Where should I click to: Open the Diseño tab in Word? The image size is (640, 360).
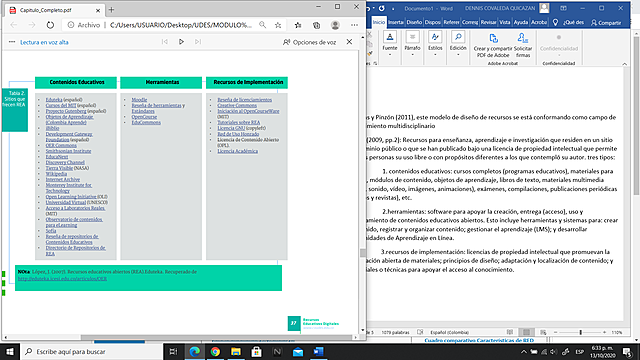coord(414,22)
